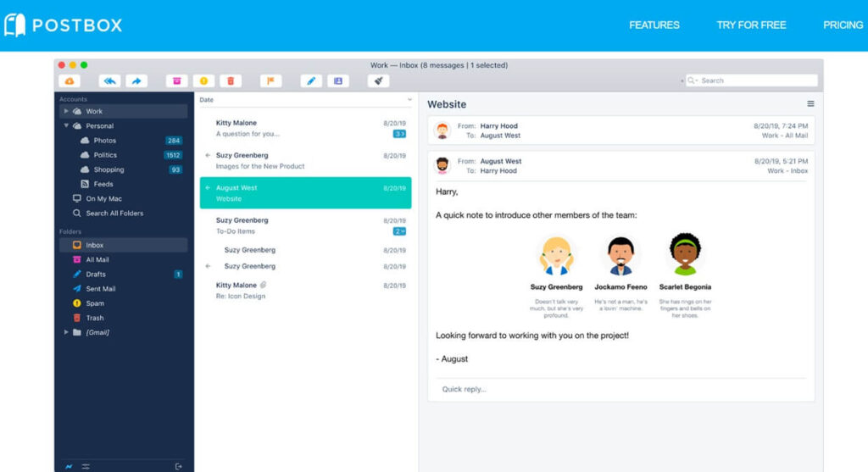Click FEATURES in the site navigation
Viewport: 868px width, 472px height.
coord(654,25)
